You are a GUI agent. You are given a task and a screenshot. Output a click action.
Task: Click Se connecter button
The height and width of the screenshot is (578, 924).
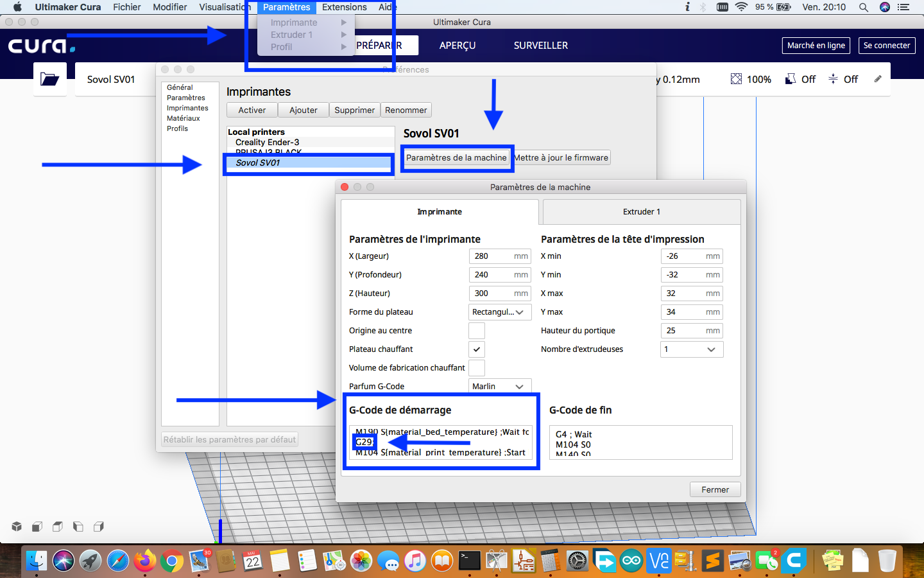pyautogui.click(x=887, y=46)
